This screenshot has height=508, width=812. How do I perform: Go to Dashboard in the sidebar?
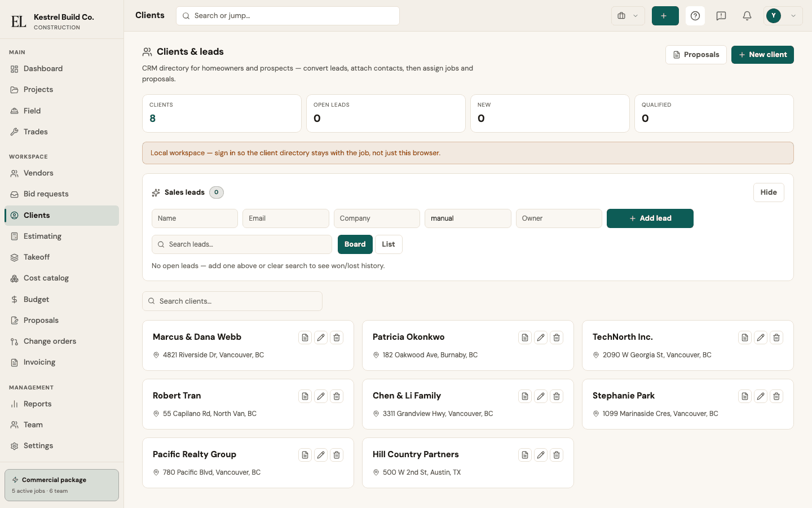pyautogui.click(x=62, y=69)
